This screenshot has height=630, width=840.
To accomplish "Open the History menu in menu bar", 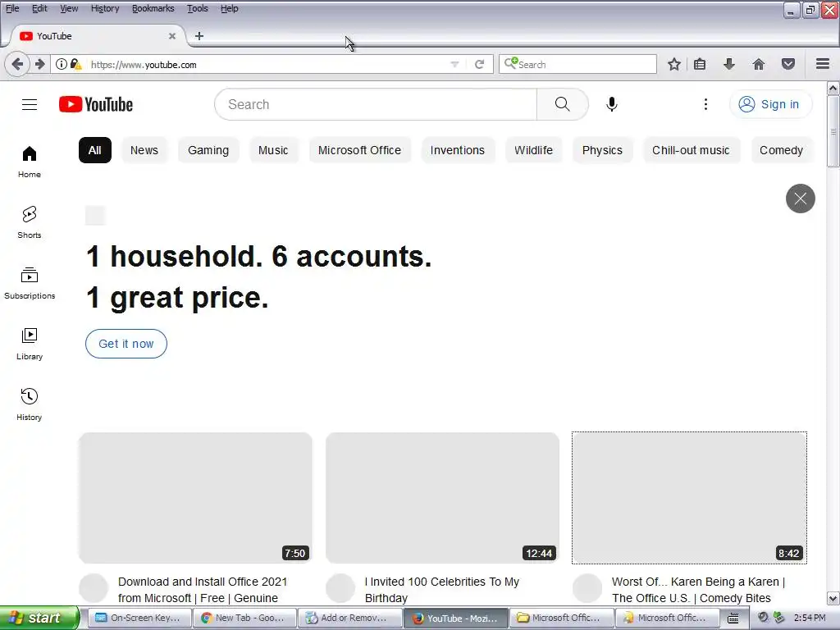I will point(104,8).
